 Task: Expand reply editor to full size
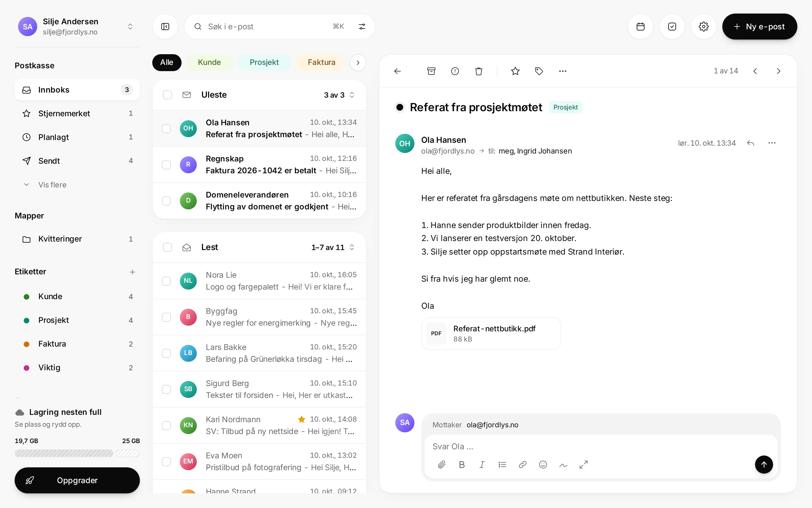[x=584, y=465]
